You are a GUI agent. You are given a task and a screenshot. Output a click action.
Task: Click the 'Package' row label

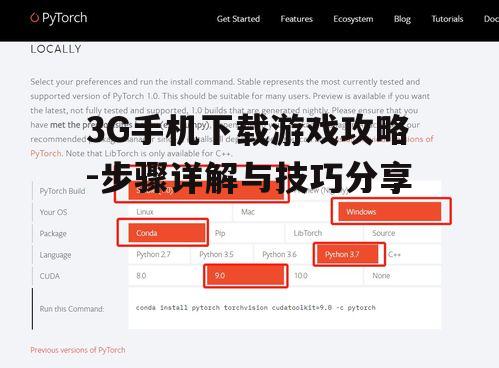[x=53, y=233]
